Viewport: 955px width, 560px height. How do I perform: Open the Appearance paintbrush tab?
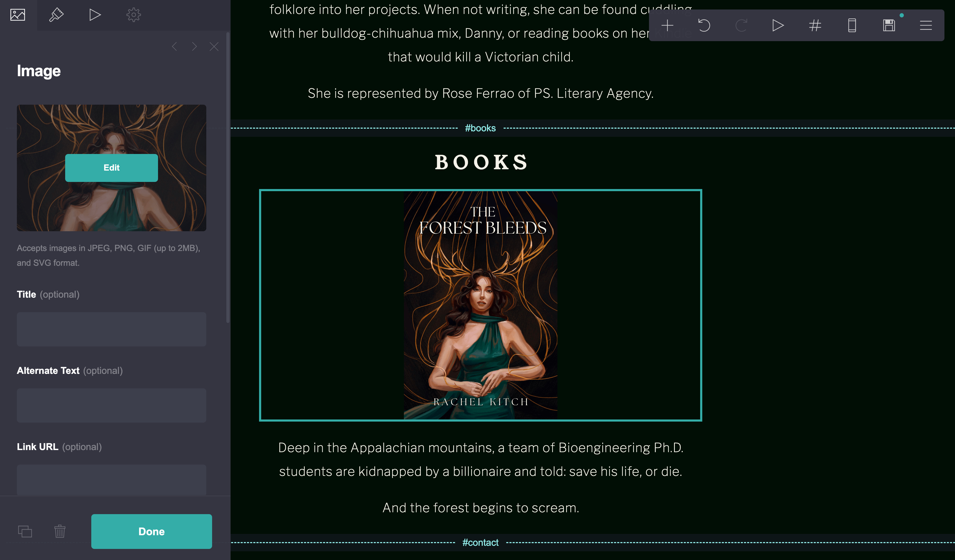pyautogui.click(x=56, y=15)
